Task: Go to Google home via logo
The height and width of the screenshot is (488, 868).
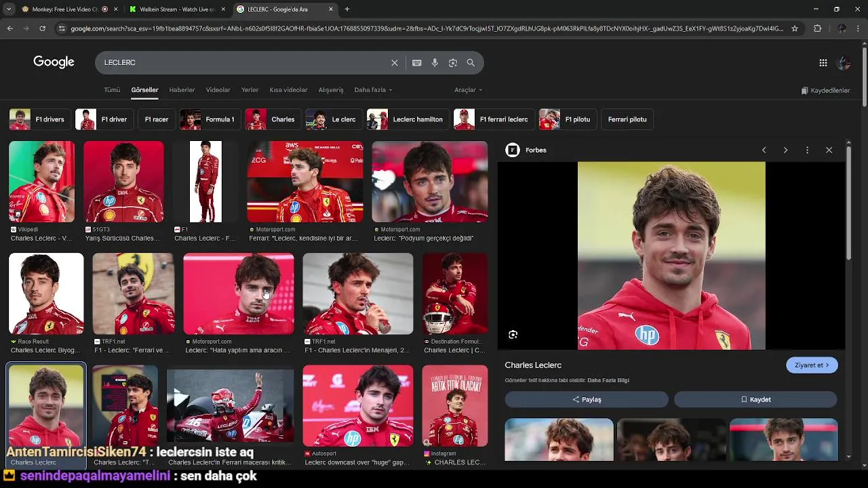Action: [x=54, y=62]
